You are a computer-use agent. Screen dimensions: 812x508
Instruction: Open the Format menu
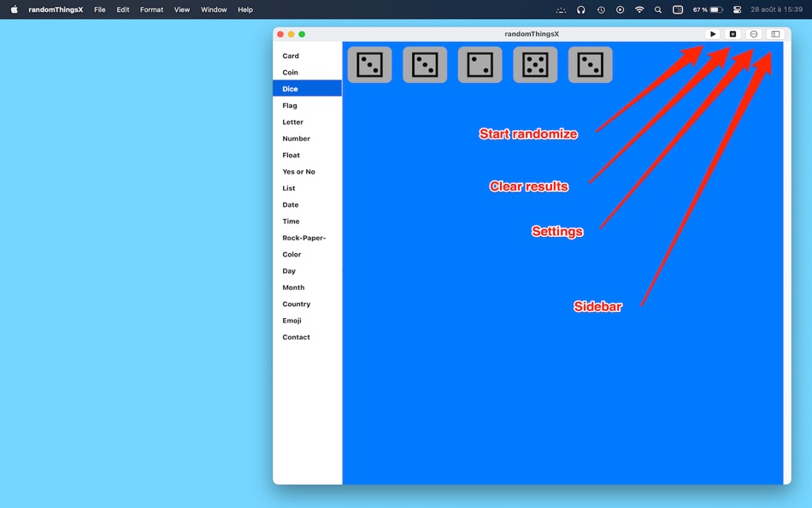[x=151, y=9]
